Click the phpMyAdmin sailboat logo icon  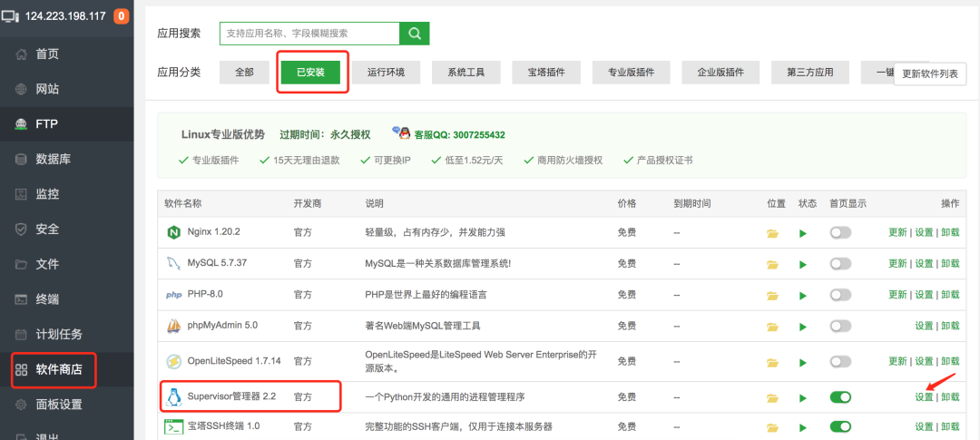pyautogui.click(x=173, y=326)
